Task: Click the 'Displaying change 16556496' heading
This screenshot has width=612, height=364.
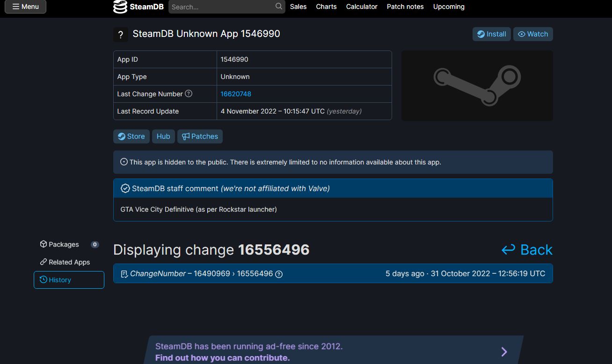Action: (211, 250)
